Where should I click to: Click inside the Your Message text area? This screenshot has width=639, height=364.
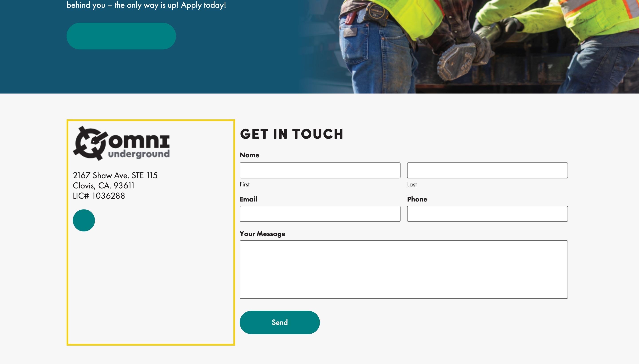point(404,269)
